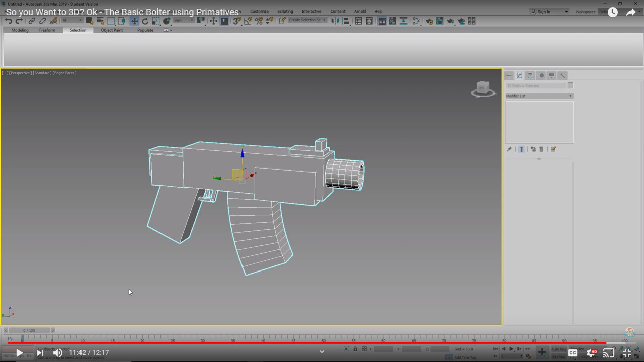Click the ViewCube in the viewport
Viewport: 644px width, 362px height.
click(x=483, y=89)
